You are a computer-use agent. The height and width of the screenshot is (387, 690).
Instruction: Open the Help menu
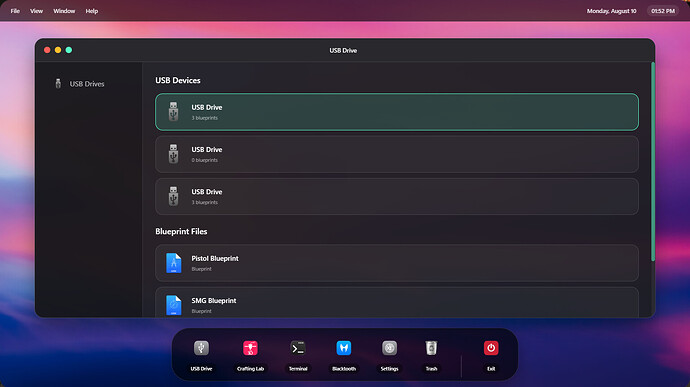point(92,11)
